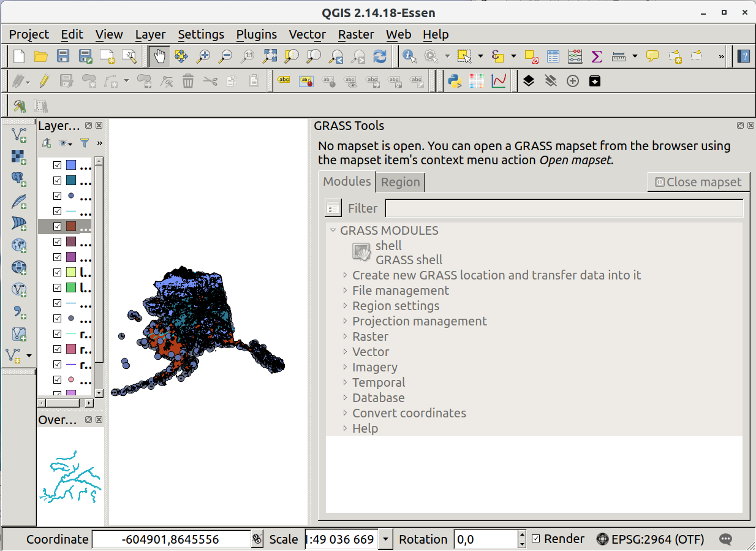Collapse the GRASS MODULES tree root

[x=333, y=230]
